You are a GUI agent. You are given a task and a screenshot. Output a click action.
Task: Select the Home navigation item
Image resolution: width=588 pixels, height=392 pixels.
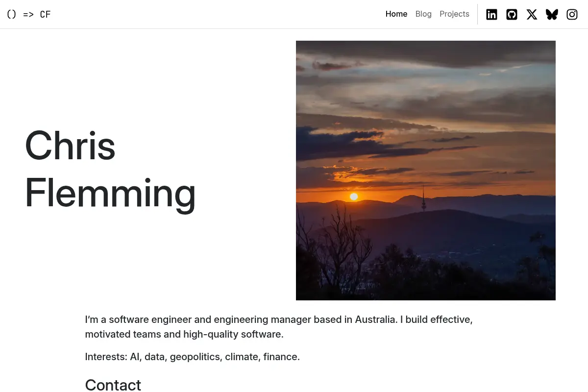click(396, 14)
